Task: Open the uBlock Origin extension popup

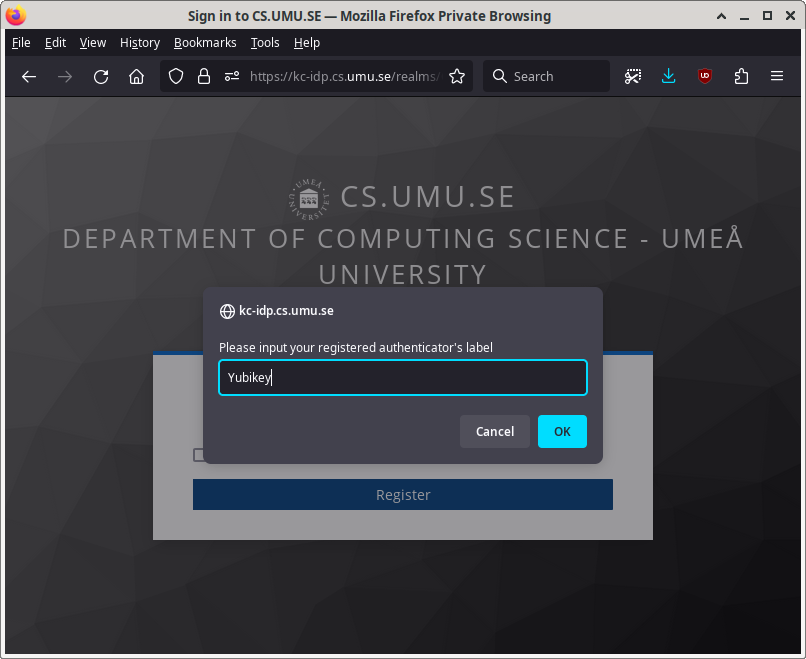Action: 705,77
